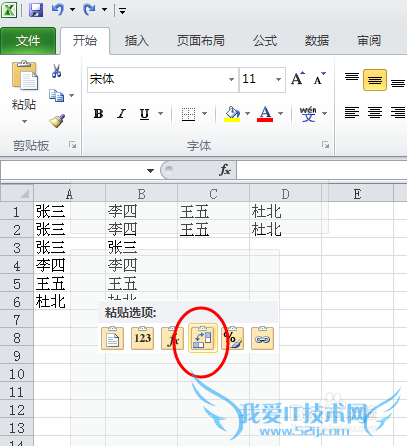Choose Paste Formulas fx option
This screenshot has width=407, height=446.
pos(172,338)
